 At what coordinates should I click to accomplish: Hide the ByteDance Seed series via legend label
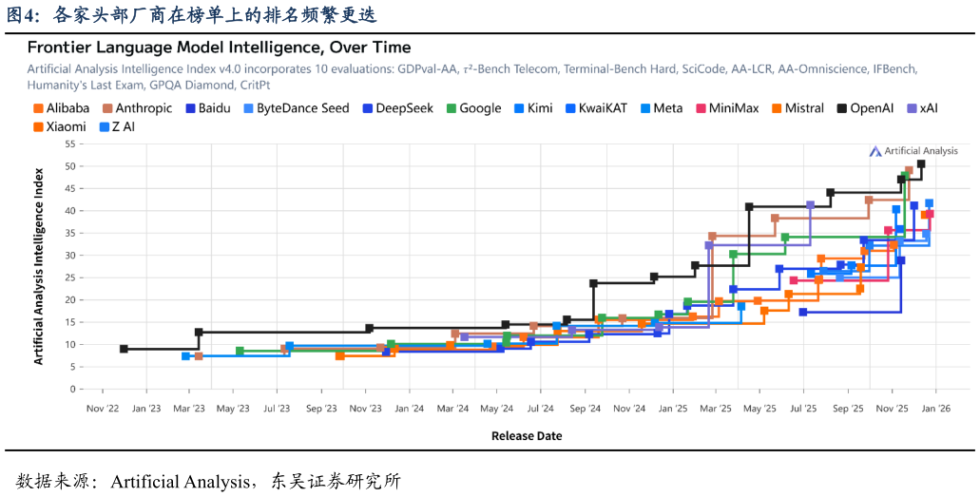[302, 108]
